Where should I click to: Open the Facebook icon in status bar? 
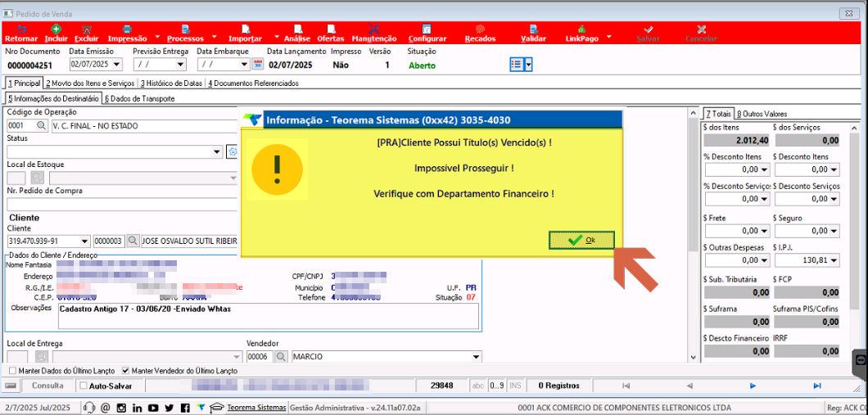pyautogui.click(x=185, y=408)
